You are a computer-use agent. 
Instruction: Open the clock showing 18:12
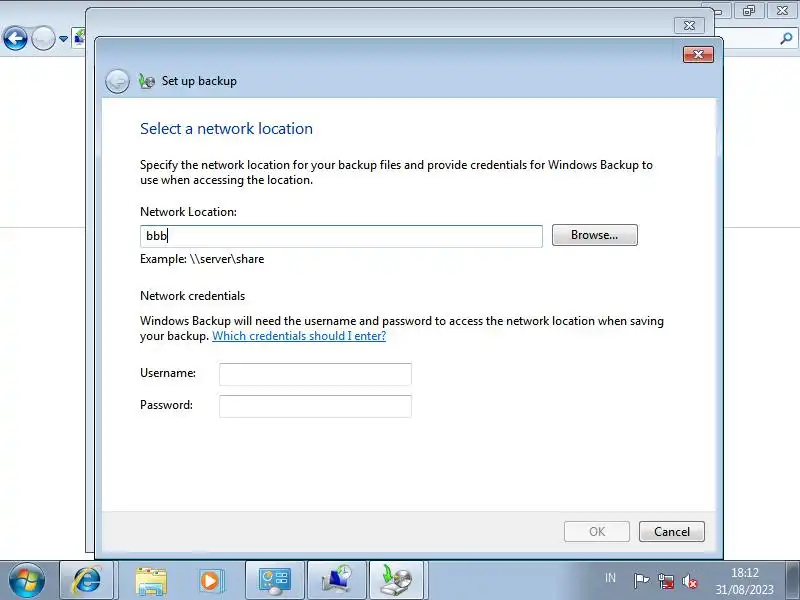tap(744, 581)
